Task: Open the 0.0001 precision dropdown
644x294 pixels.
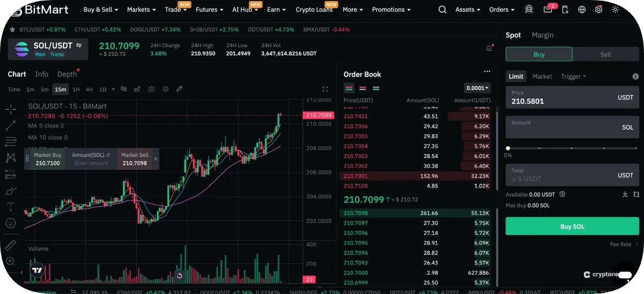Action: (x=477, y=88)
